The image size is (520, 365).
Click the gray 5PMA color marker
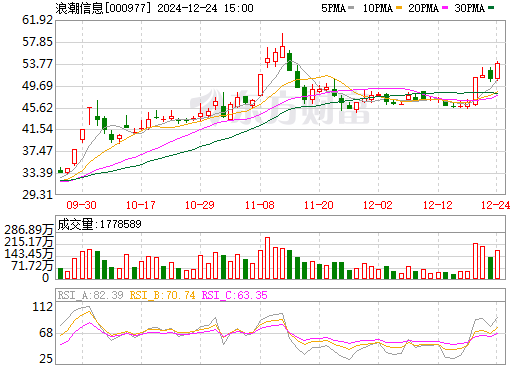pyautogui.click(x=351, y=7)
